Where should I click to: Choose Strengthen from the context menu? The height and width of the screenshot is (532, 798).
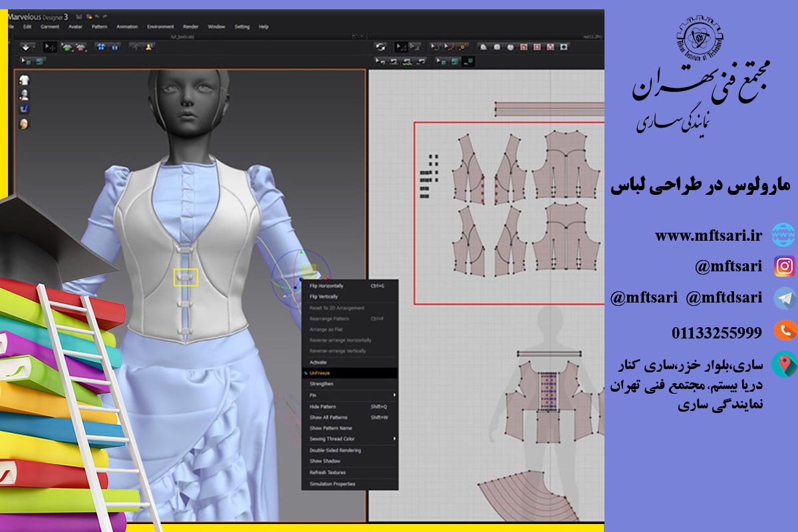tap(350, 384)
